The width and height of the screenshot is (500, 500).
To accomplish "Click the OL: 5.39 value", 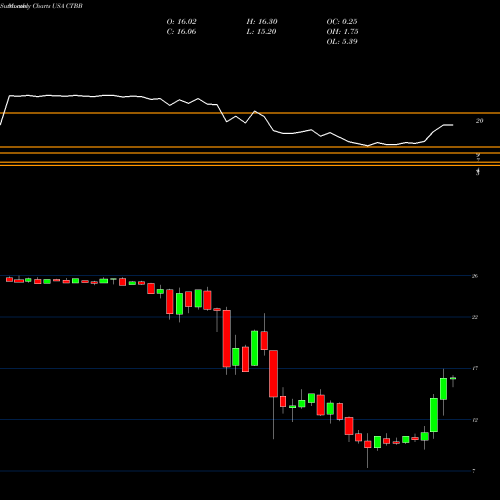I will [x=342, y=42].
